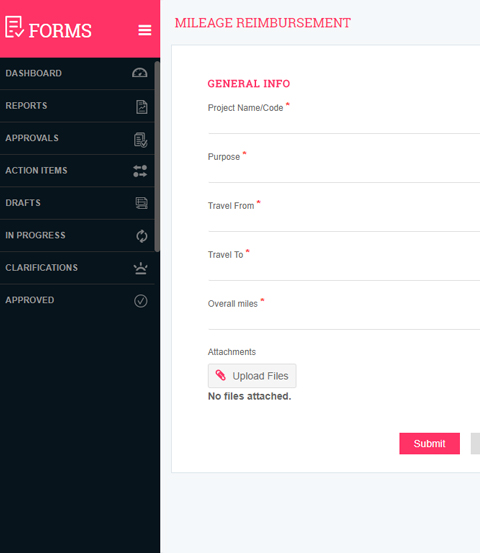Viewport: 480px width, 553px height.
Task: Click the sidebar vertical scrollbar
Action: click(x=157, y=156)
